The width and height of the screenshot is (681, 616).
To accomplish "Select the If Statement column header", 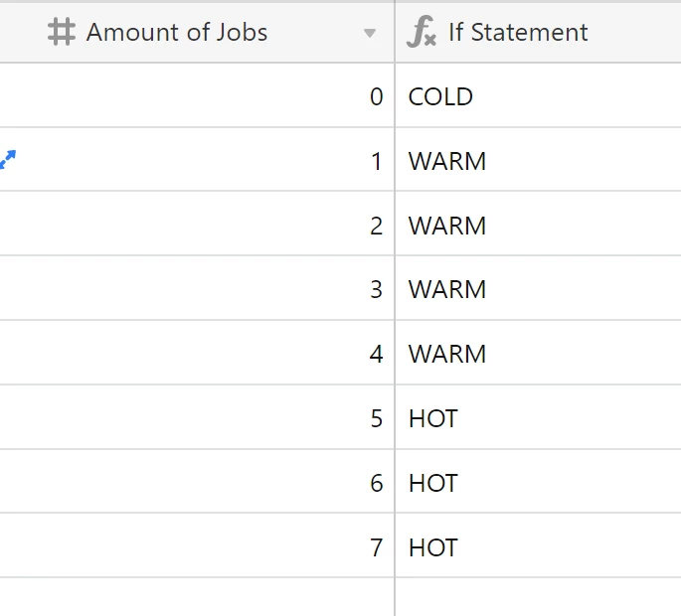I will pyautogui.click(x=538, y=33).
